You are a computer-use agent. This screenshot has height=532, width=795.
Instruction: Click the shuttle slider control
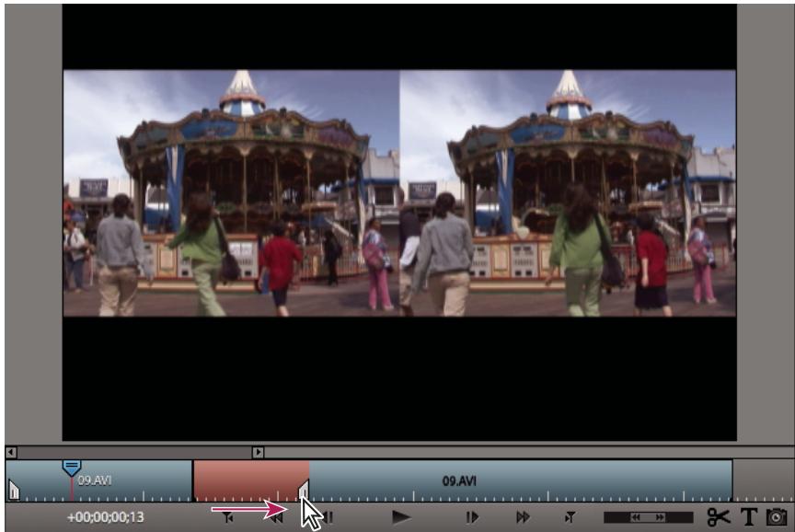click(x=648, y=517)
